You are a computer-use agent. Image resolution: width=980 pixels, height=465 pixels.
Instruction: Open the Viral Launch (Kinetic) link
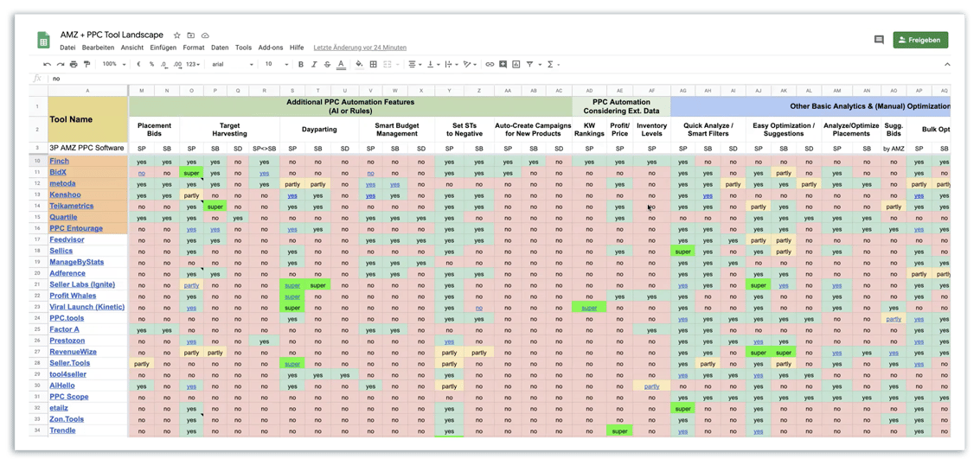86,307
